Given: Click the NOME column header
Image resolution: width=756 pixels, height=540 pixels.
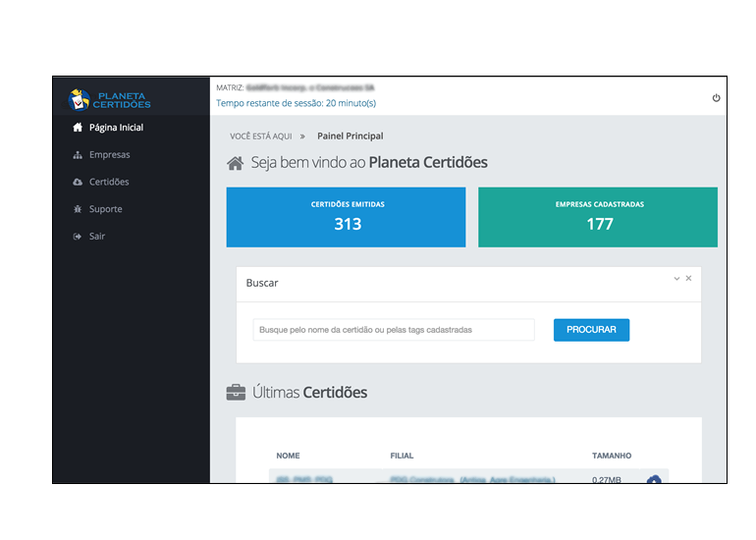Looking at the screenshot, I should [x=288, y=456].
